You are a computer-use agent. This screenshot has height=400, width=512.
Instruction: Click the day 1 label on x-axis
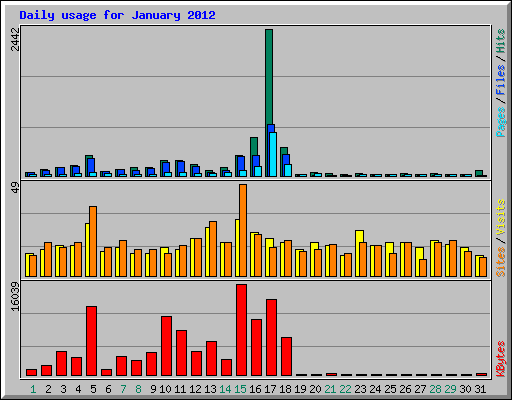(33, 389)
